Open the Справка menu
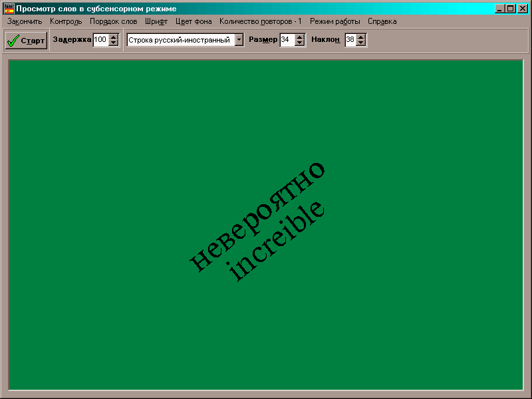 (x=382, y=21)
